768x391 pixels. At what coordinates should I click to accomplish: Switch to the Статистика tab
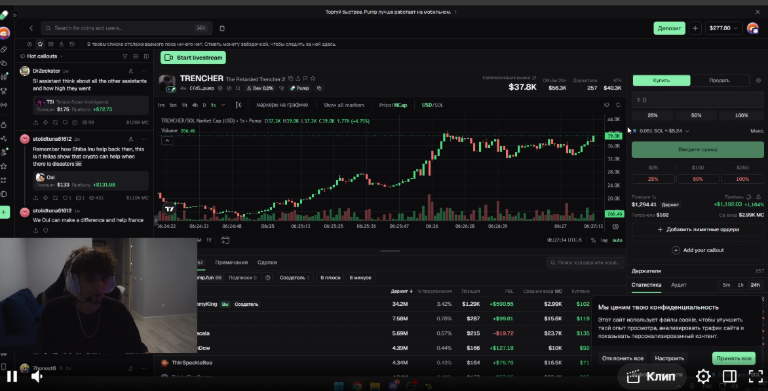tap(646, 285)
